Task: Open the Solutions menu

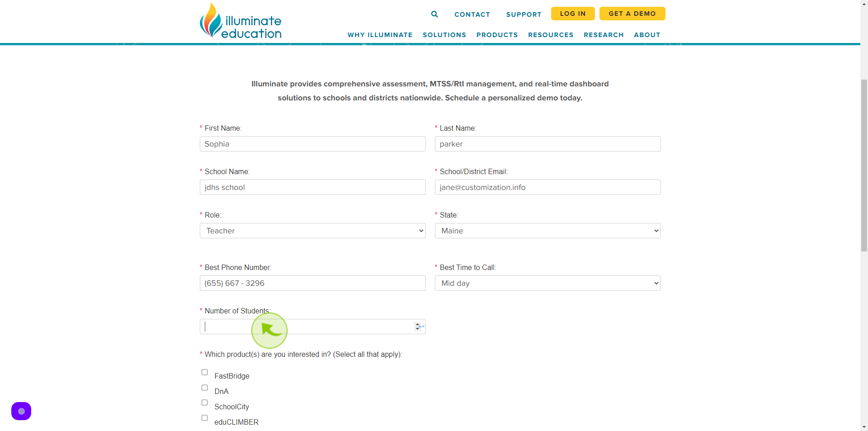Action: coord(444,35)
